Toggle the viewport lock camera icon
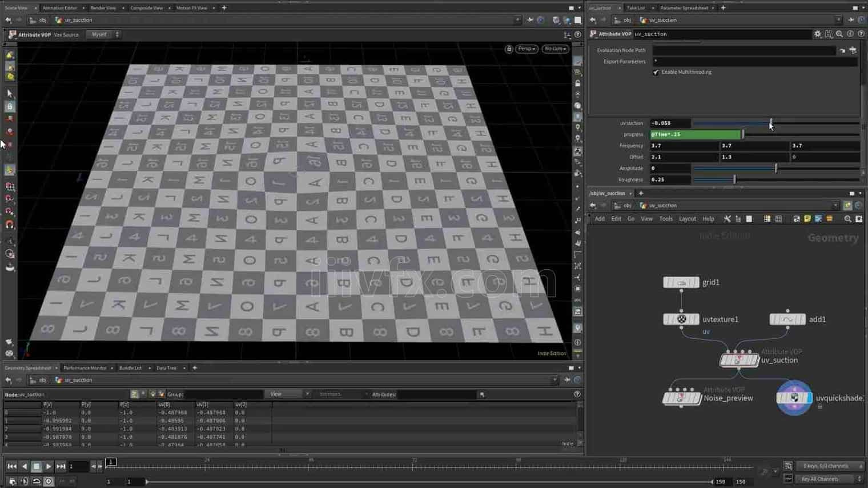This screenshot has height=488, width=868. click(509, 49)
